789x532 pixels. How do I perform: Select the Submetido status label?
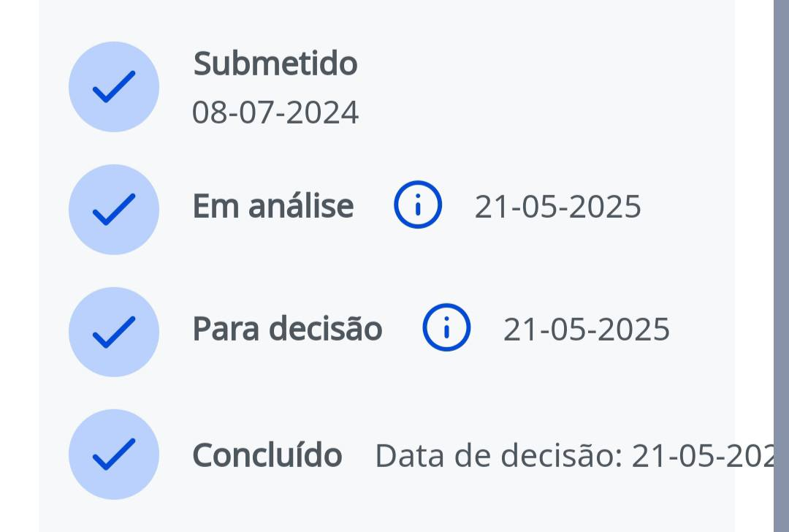tap(275, 64)
